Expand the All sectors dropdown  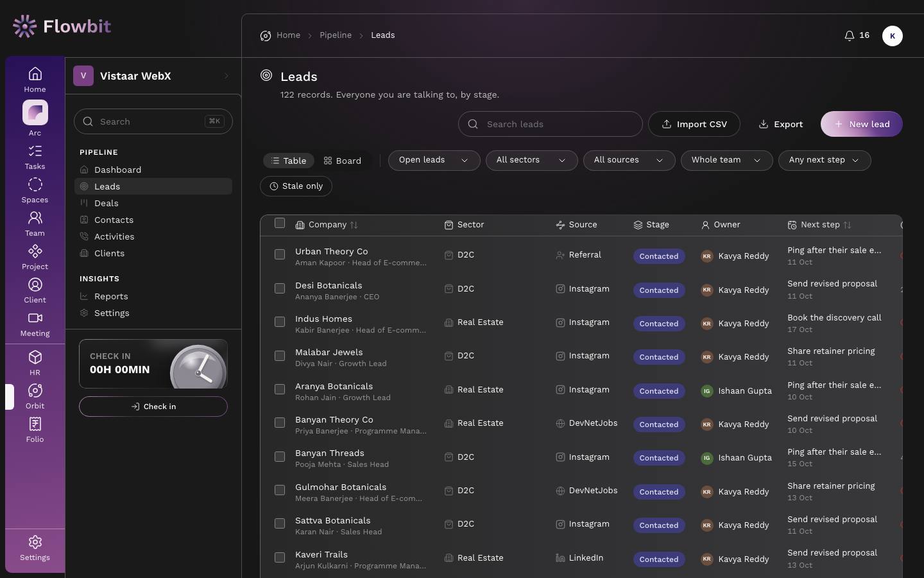pos(531,161)
